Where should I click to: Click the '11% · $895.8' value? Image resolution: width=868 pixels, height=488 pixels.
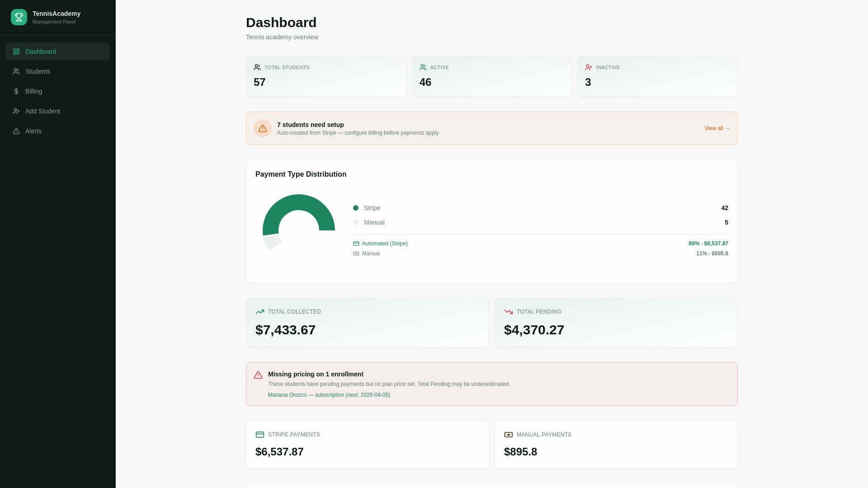point(712,253)
